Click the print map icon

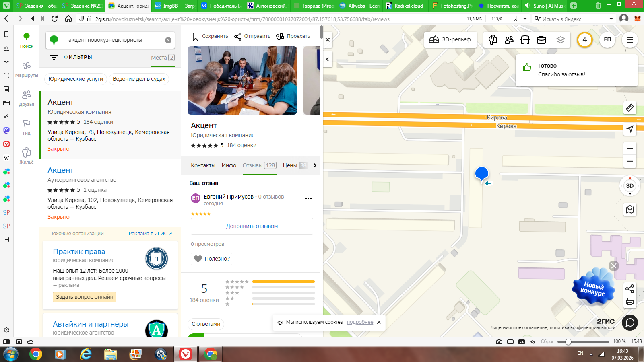pos(630,302)
